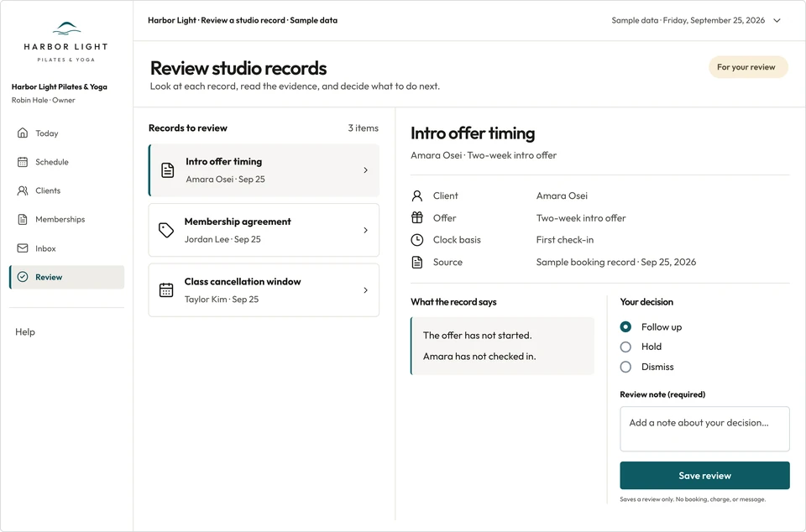The image size is (806, 532).
Task: Open Review label in the sidebar
Action: 49,277
